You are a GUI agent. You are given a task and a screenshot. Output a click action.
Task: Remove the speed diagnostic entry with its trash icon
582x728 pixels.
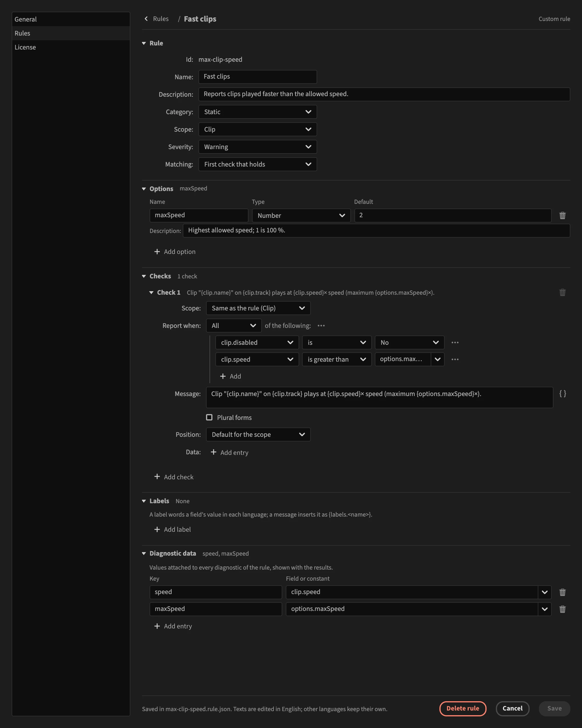(x=562, y=592)
